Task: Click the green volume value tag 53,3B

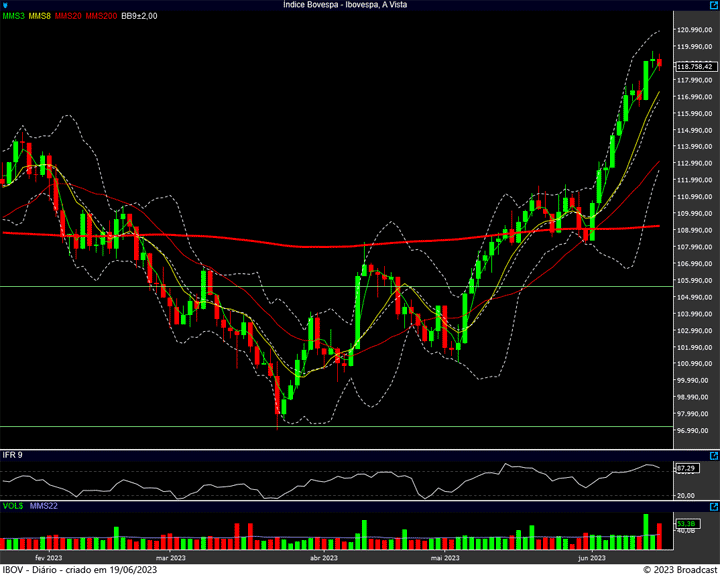Action: click(686, 523)
